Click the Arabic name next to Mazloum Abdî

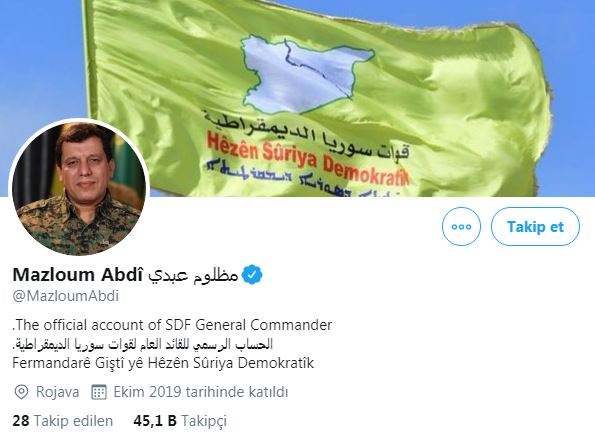[193, 275]
